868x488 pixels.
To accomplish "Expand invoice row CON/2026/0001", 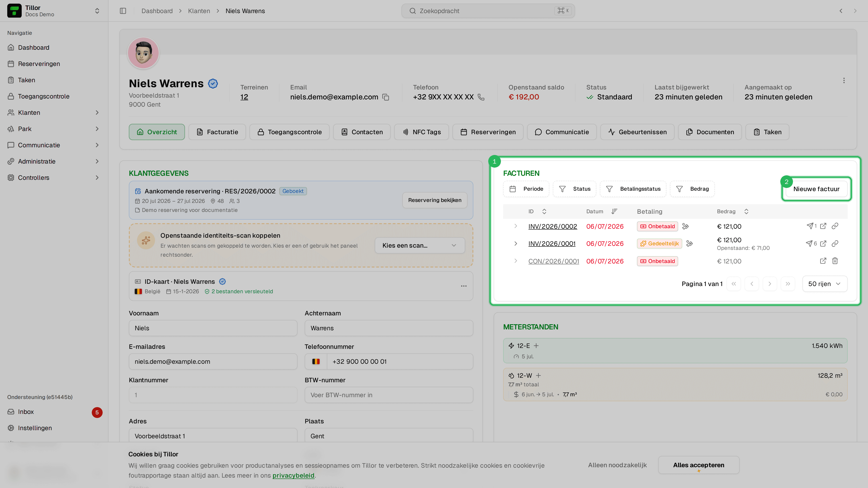I will tap(516, 261).
